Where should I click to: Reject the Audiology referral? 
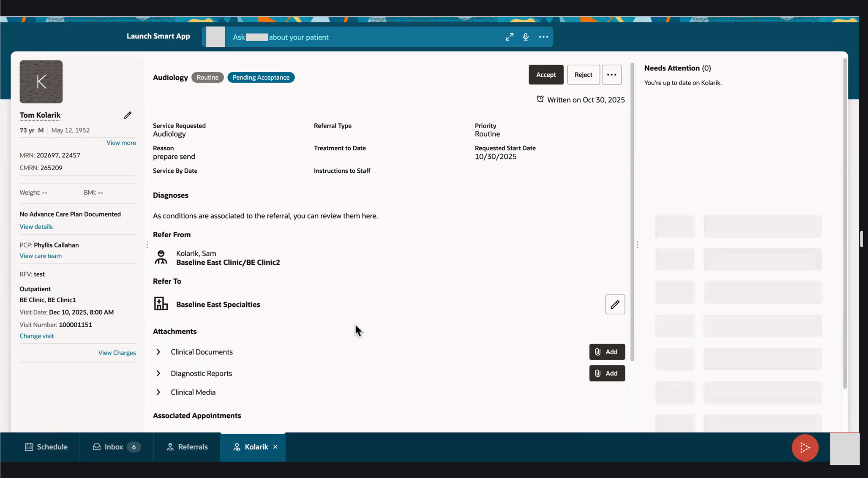[583, 75]
